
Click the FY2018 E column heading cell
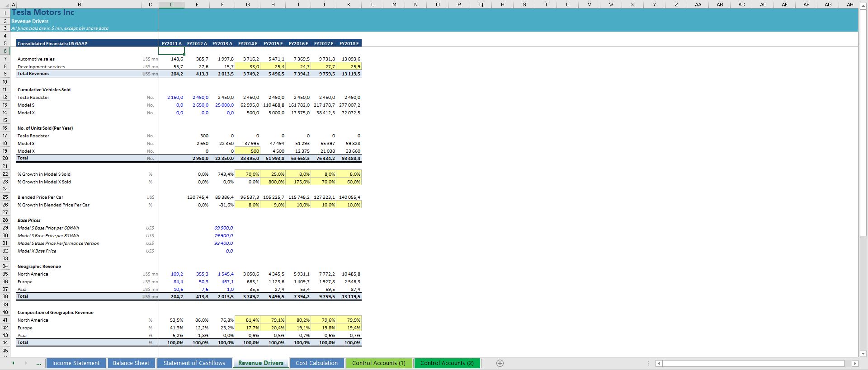pos(349,43)
